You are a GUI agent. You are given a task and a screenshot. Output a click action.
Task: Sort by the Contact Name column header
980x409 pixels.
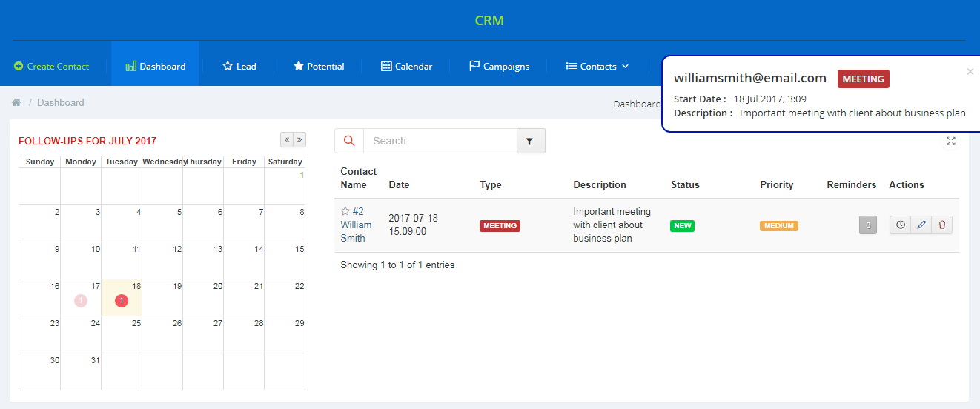tap(359, 178)
